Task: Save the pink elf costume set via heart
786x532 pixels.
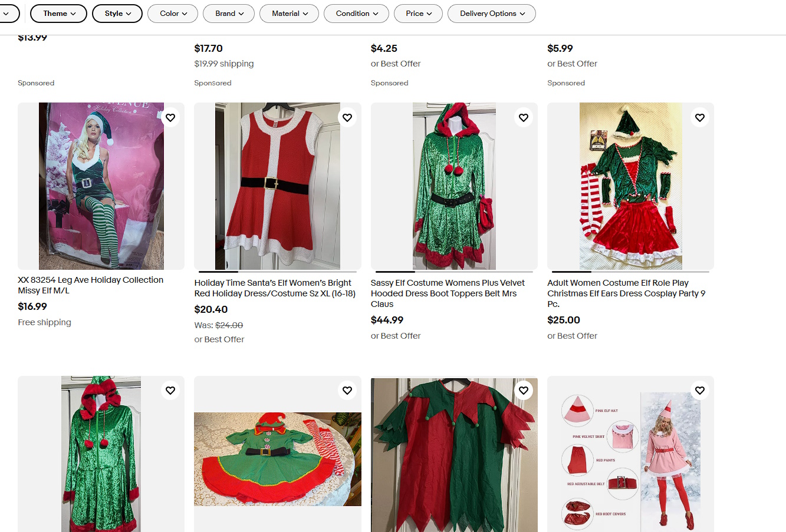Action: [700, 391]
